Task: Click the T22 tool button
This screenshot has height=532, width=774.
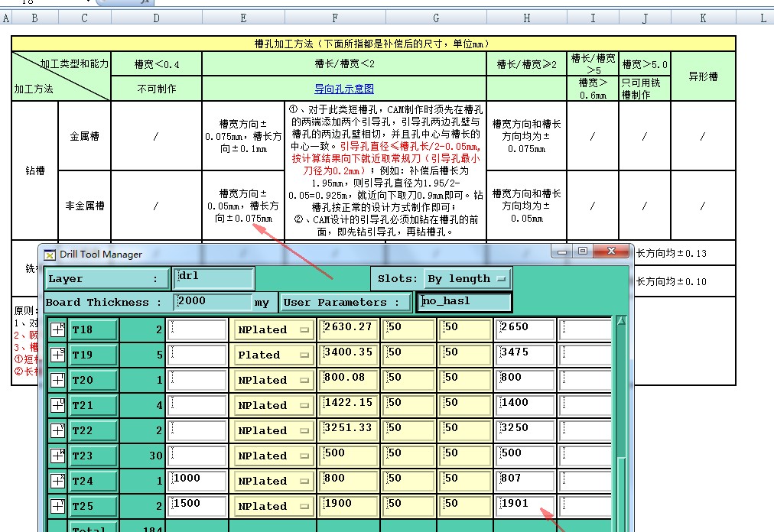Action: [93, 430]
